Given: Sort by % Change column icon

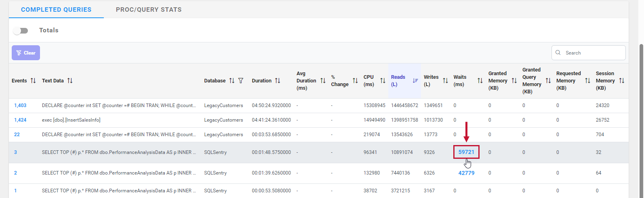Looking at the screenshot, I should 355,81.
